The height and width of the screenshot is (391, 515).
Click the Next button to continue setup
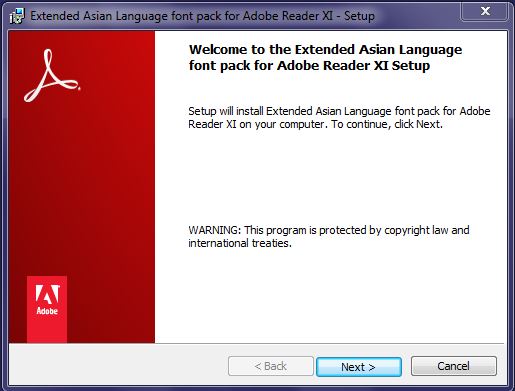tap(359, 367)
